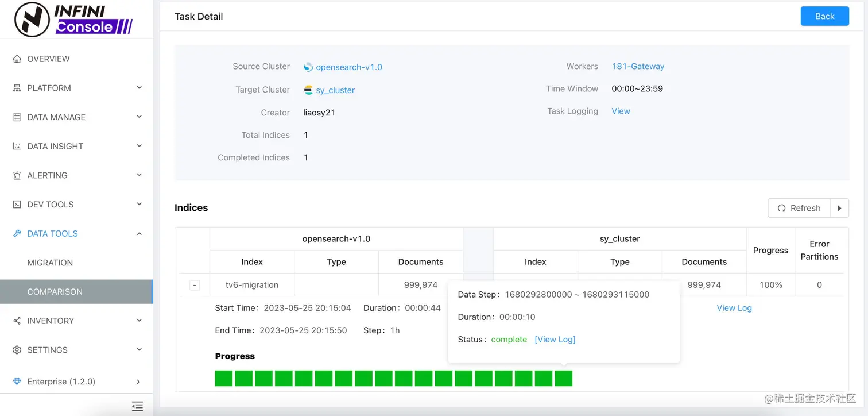The height and width of the screenshot is (416, 868).
Task: Expand the SETTINGS menu chevron
Action: [139, 350]
